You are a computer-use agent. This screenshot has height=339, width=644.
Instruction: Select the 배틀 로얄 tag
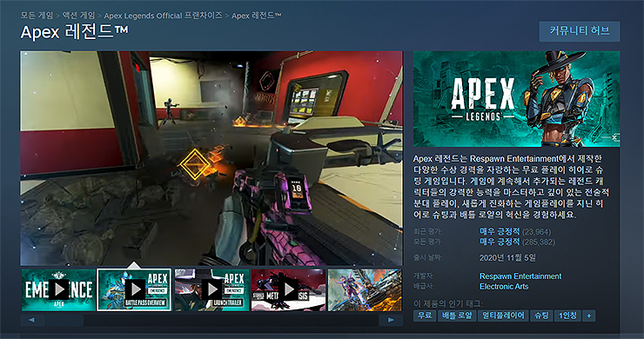(457, 316)
